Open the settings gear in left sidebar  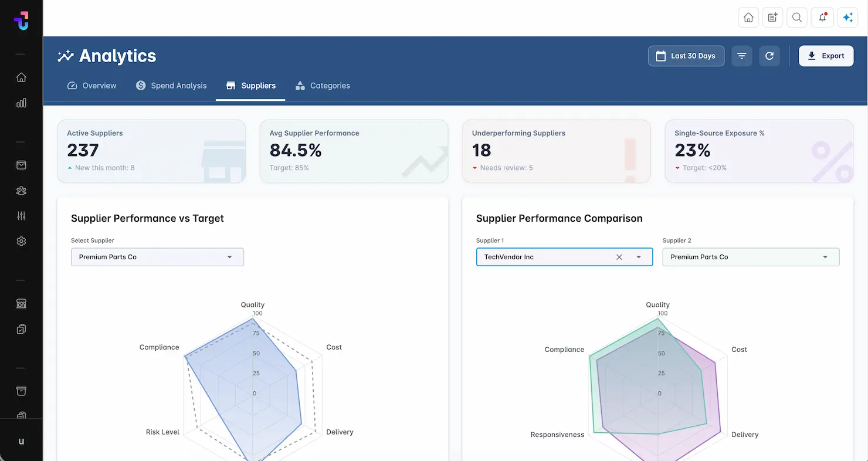click(22, 241)
